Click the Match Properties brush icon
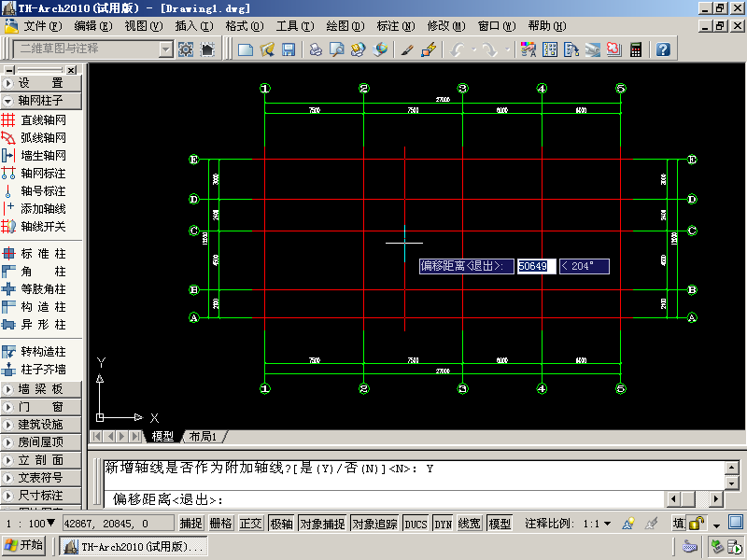747x560 pixels. pyautogui.click(x=407, y=49)
